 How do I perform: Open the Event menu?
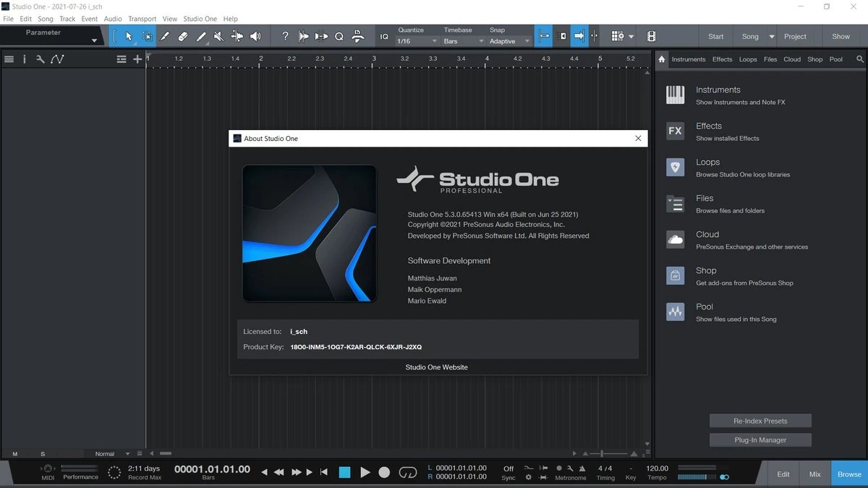point(90,19)
